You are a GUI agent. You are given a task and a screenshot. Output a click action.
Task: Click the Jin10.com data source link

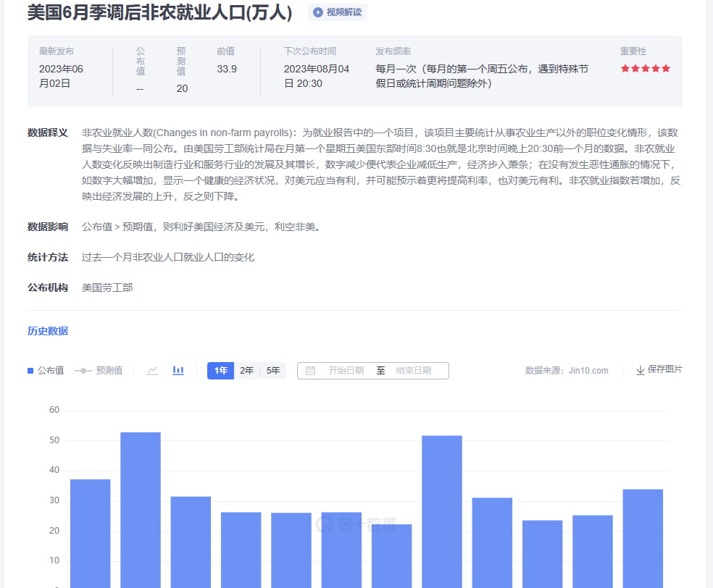(x=590, y=369)
